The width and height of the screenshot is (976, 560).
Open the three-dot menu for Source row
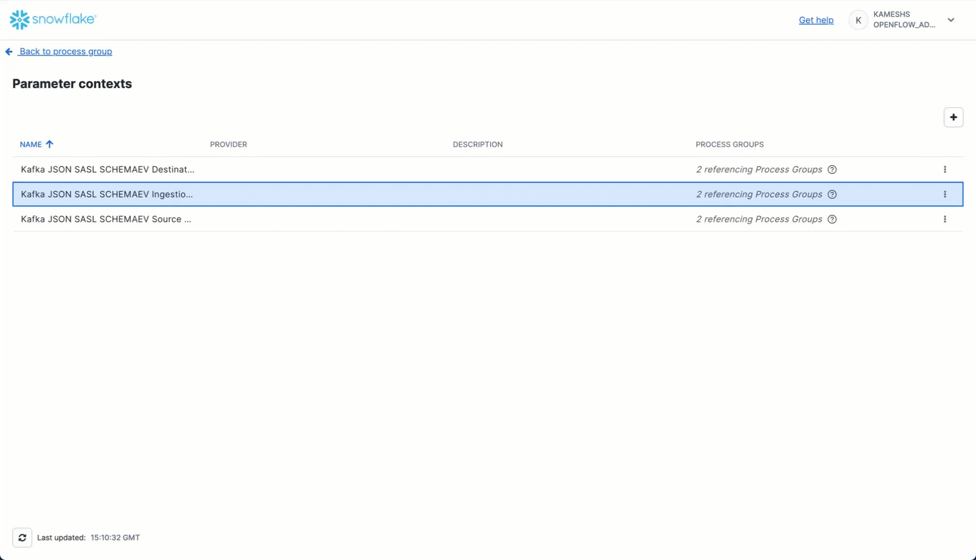tap(945, 218)
